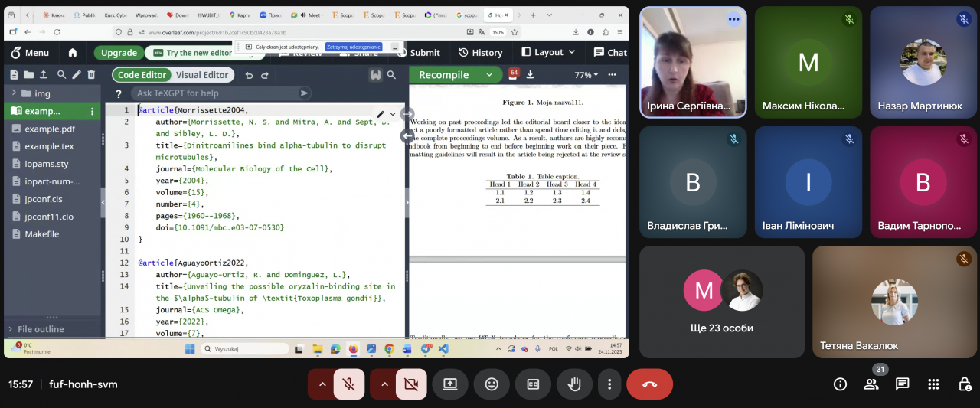The width and height of the screenshot is (980, 408).
Task: Switch to the Visual Editor tab
Action: pyautogui.click(x=202, y=75)
